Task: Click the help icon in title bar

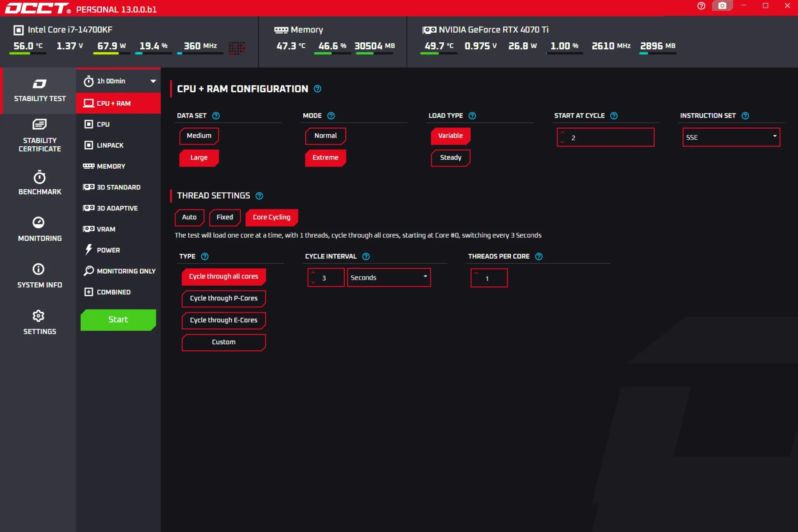Action: 701,6
